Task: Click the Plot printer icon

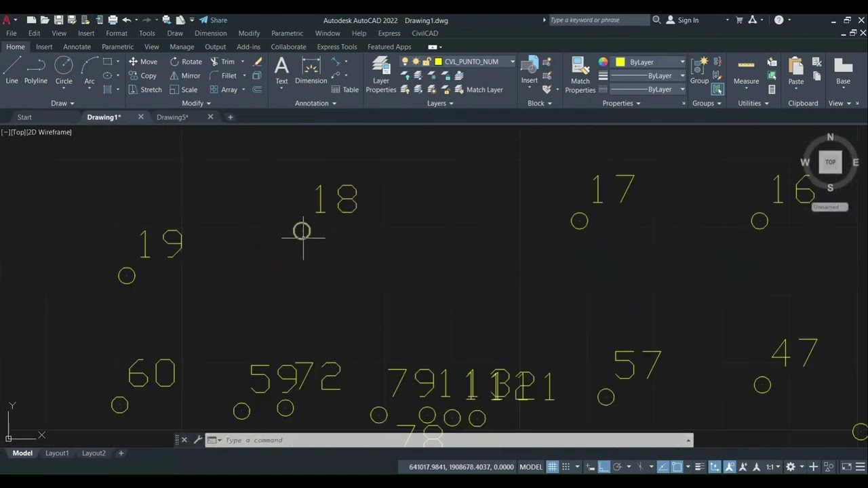Action: click(x=113, y=20)
